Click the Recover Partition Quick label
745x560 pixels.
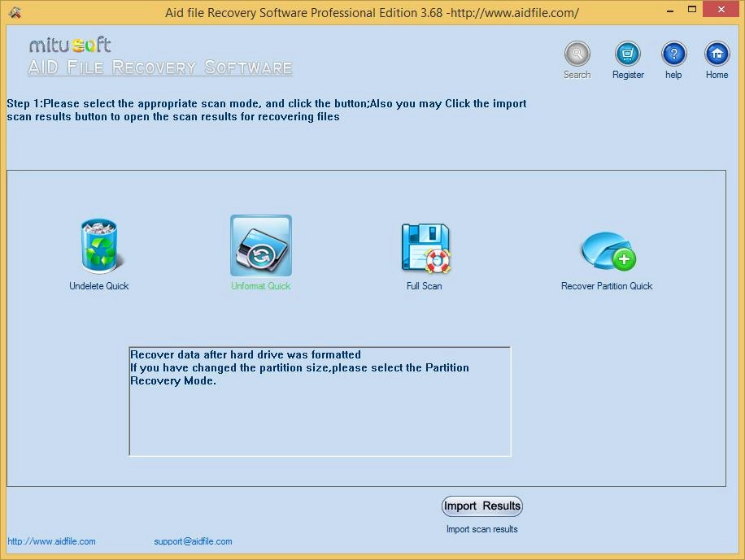coord(607,286)
